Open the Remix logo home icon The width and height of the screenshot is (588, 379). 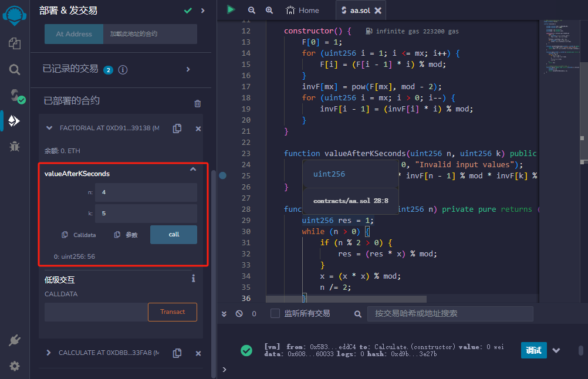click(14, 16)
